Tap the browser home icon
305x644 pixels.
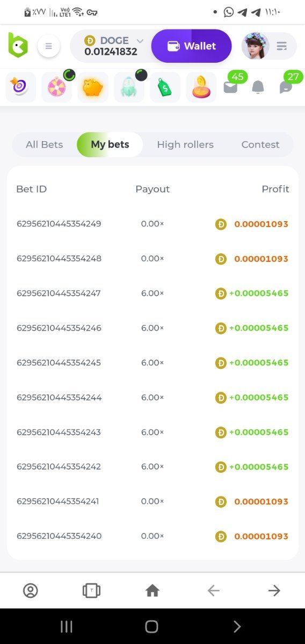pos(152,591)
